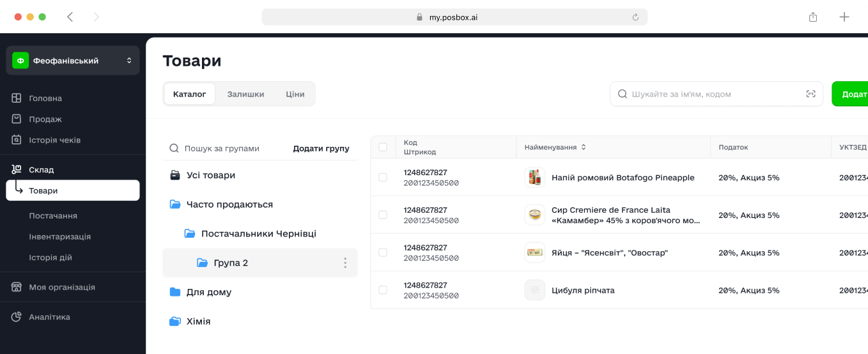Click the Для дому folder icon
The image size is (868, 354).
175,292
